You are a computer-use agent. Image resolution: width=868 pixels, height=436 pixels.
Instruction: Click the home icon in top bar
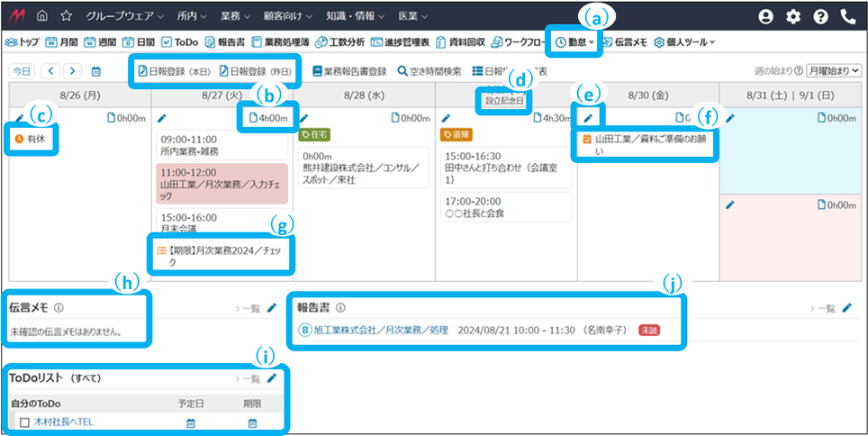coord(42,16)
